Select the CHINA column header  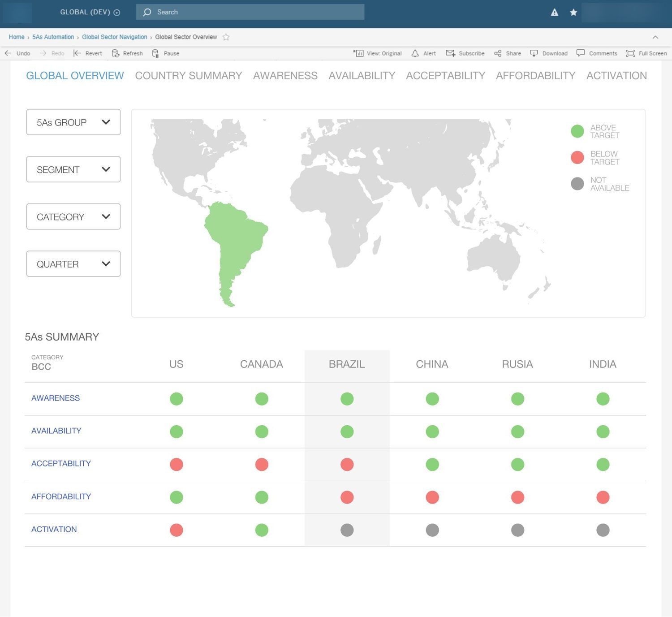tap(432, 364)
